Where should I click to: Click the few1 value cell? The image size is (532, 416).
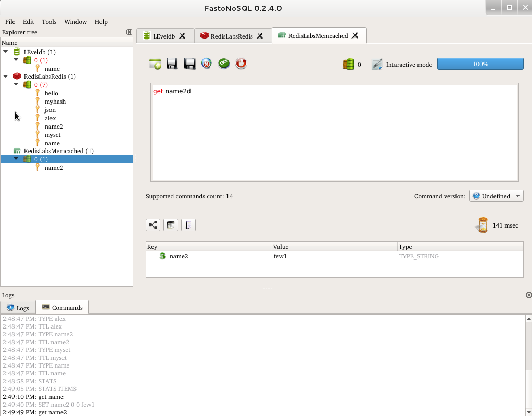pyautogui.click(x=280, y=256)
